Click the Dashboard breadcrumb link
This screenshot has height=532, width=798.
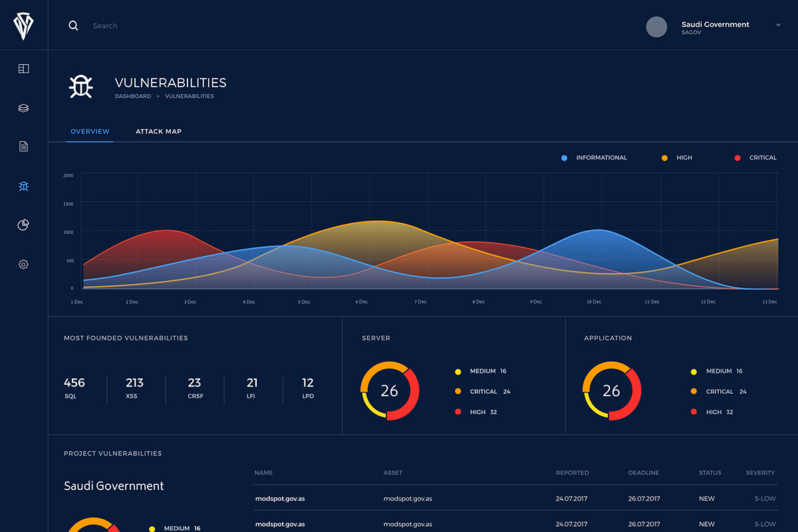tap(133, 96)
